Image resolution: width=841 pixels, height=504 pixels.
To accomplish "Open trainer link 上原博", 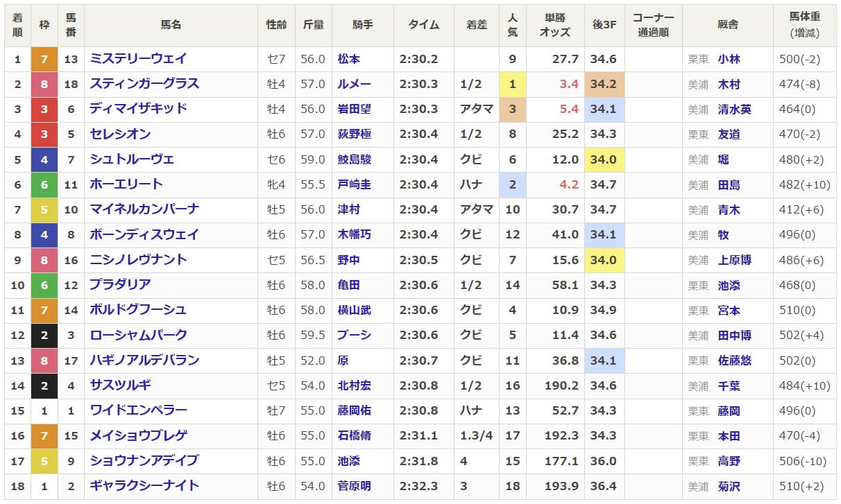I will click(735, 260).
